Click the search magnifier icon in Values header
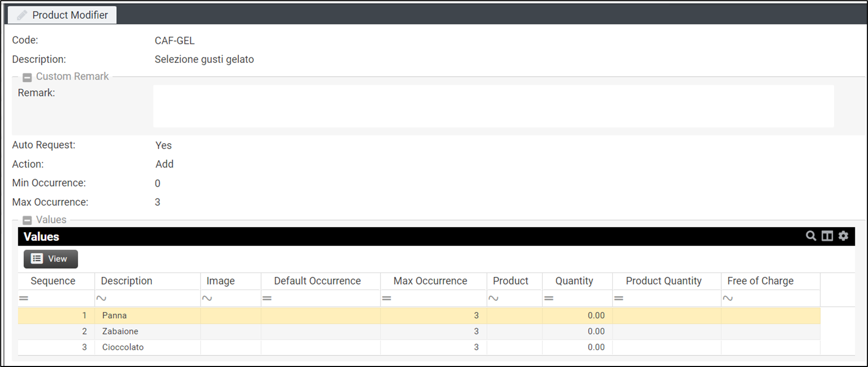The image size is (868, 367). coord(810,236)
